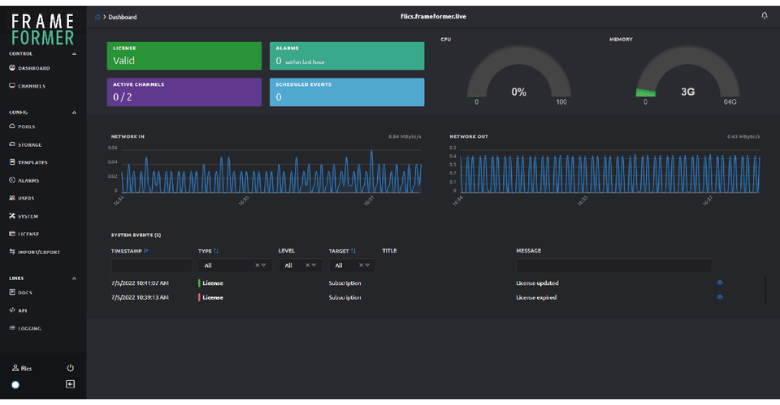The width and height of the screenshot is (780, 405).
Task: Click the power icon in sidebar
Action: point(70,368)
